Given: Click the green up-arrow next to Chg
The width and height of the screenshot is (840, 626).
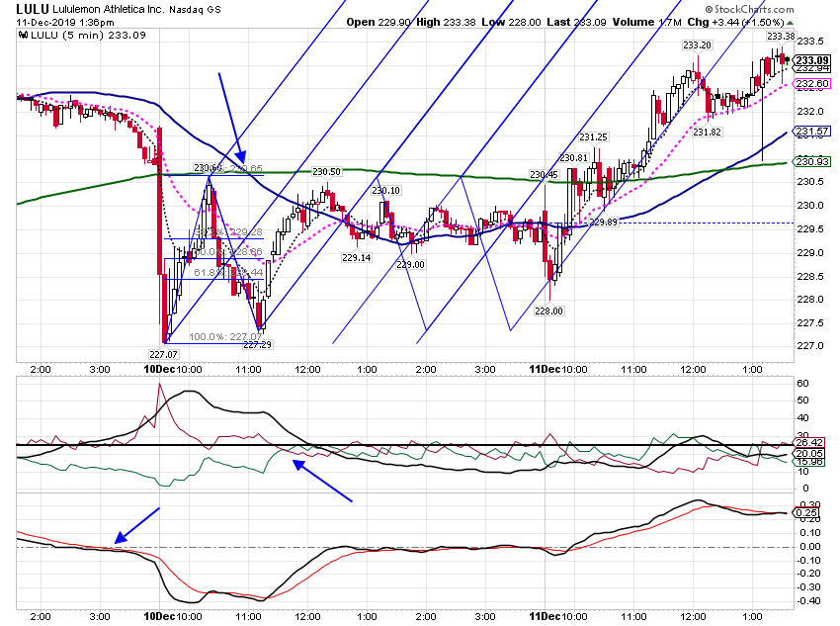Looking at the screenshot, I should (791, 23).
